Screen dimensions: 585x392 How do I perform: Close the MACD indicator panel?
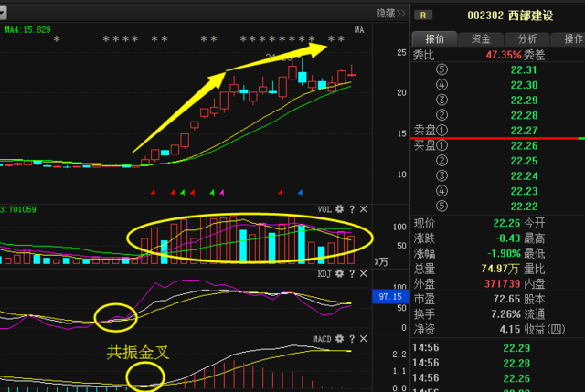[x=364, y=339]
